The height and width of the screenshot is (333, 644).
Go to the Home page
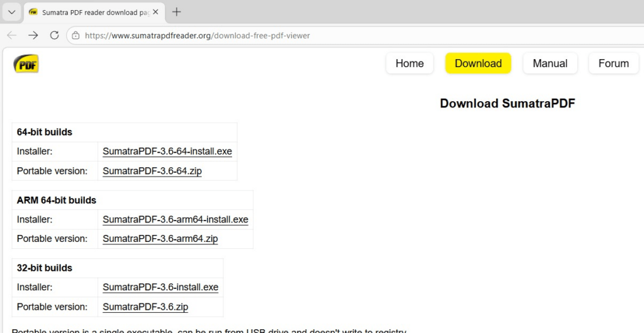409,63
